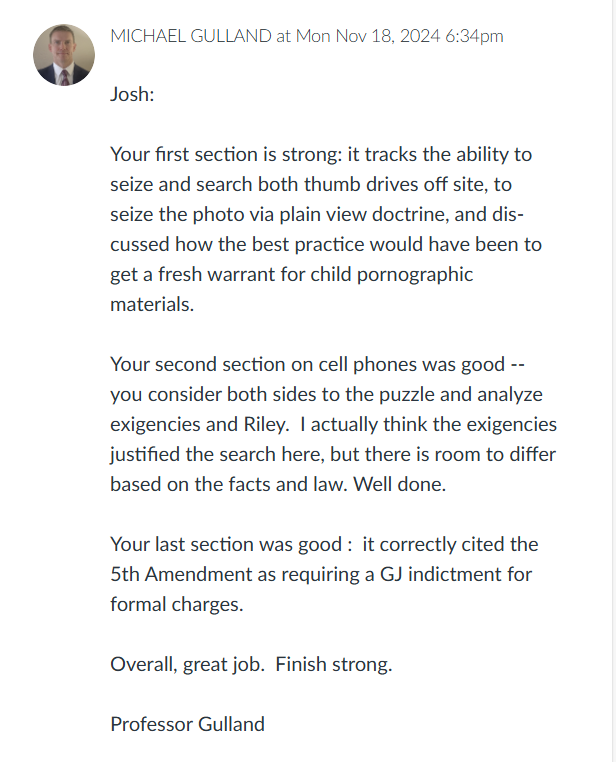Click the MICHAEL GULLAND author name

coord(191,36)
